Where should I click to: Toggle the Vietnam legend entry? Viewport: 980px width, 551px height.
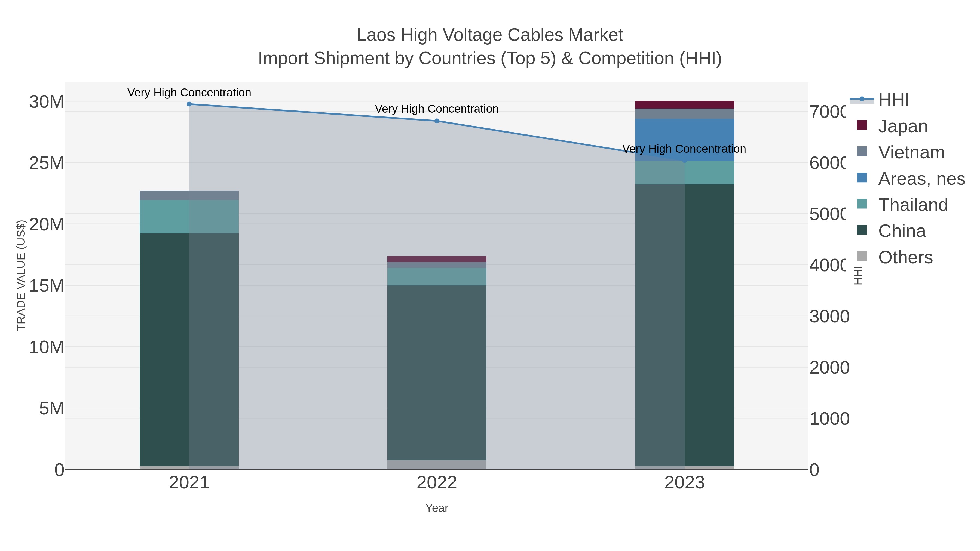point(901,152)
